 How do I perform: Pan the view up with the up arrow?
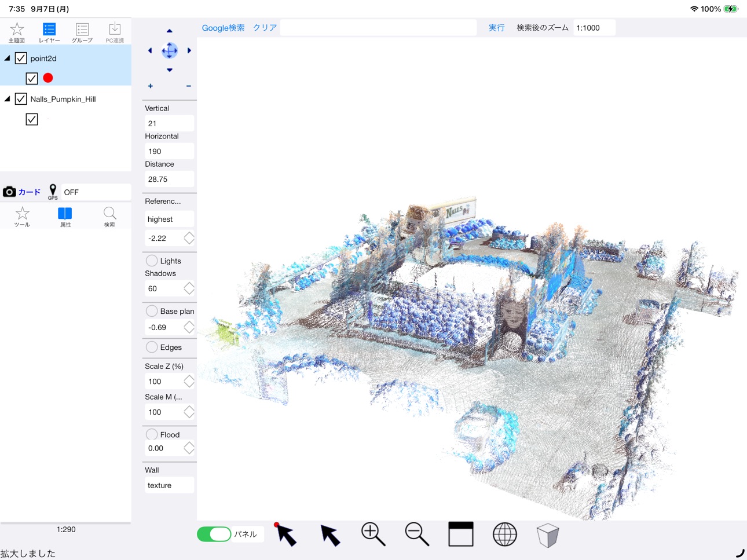click(x=170, y=31)
